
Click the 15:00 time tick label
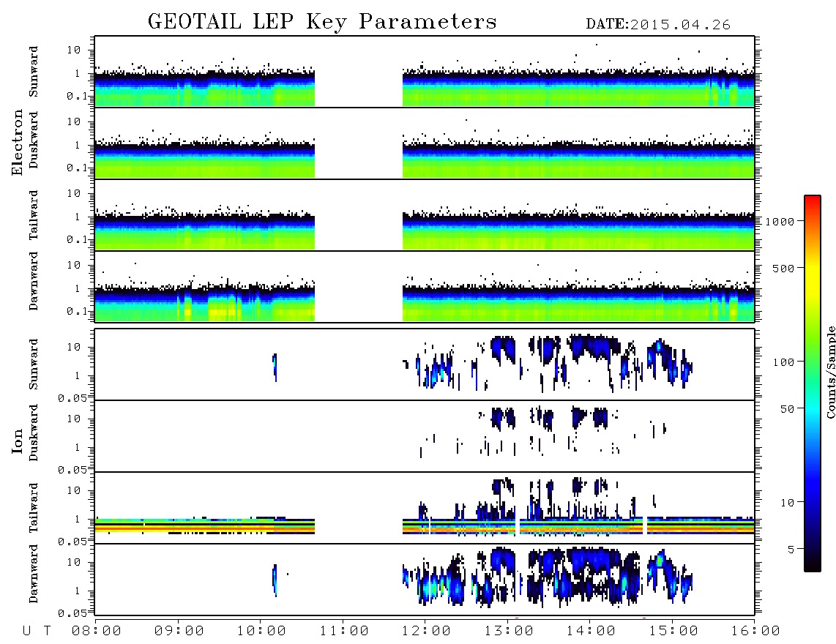pyautogui.click(x=673, y=632)
